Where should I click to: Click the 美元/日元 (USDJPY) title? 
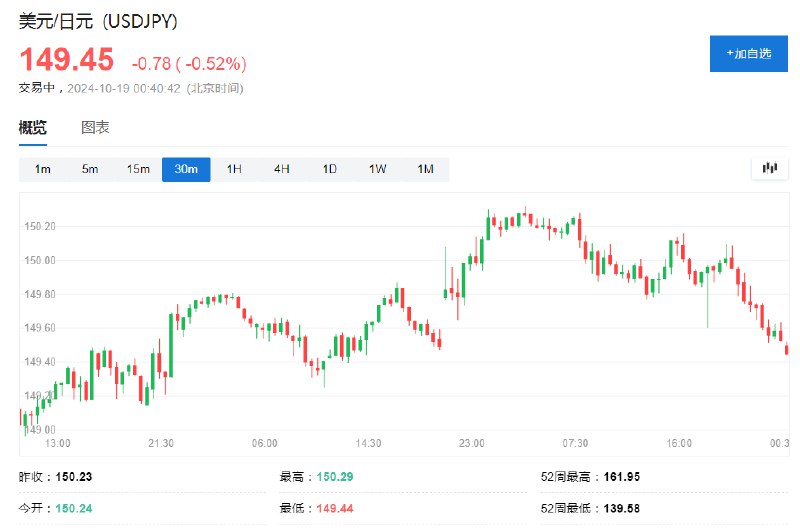[x=98, y=21]
